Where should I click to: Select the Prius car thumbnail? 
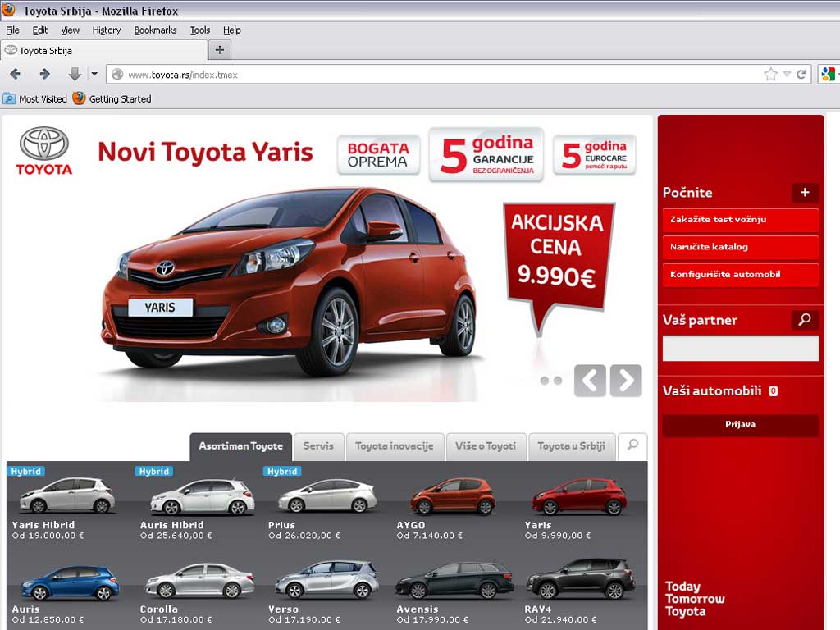[x=328, y=496]
